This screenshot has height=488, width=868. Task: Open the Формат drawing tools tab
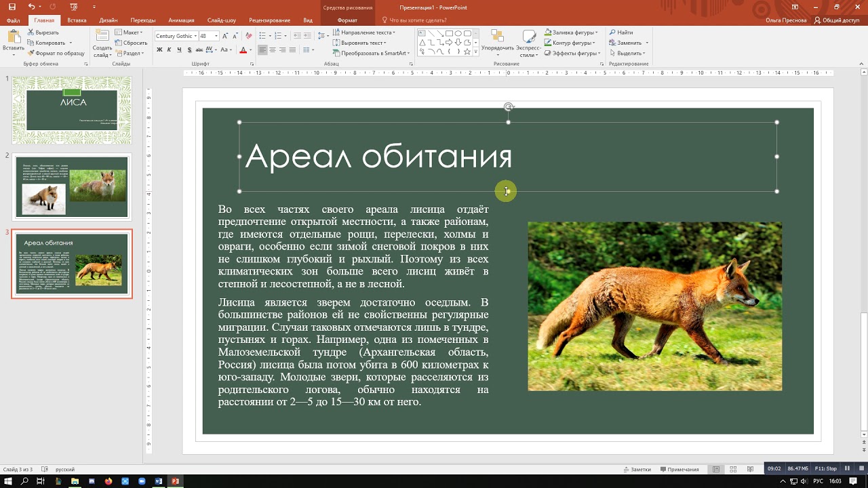tap(347, 20)
